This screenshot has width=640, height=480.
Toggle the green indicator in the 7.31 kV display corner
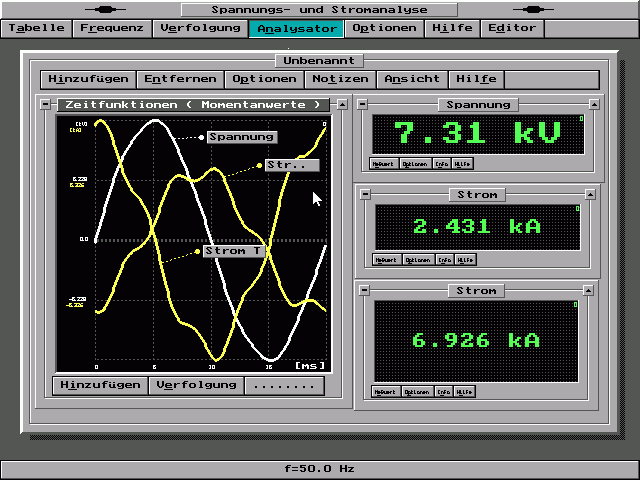click(x=581, y=119)
